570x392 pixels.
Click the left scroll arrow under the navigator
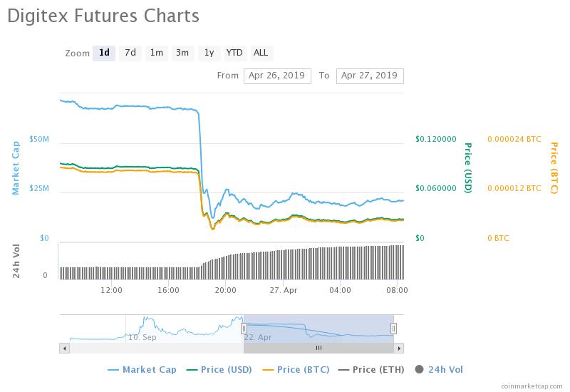click(64, 348)
